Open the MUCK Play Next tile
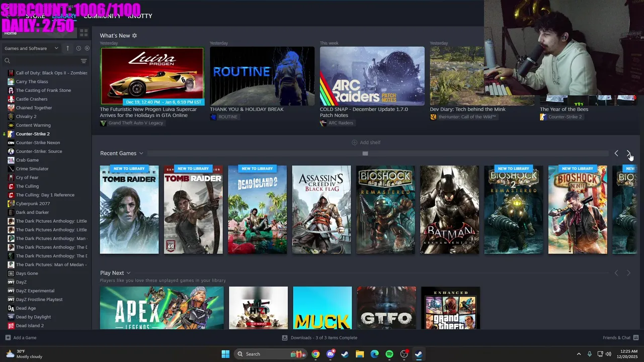644x362 pixels. (x=323, y=308)
